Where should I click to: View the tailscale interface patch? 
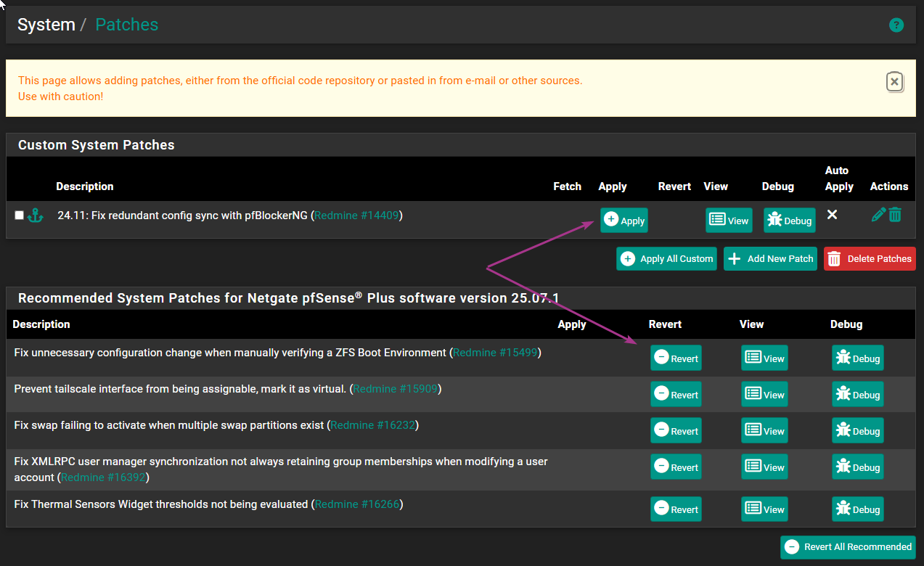764,394
